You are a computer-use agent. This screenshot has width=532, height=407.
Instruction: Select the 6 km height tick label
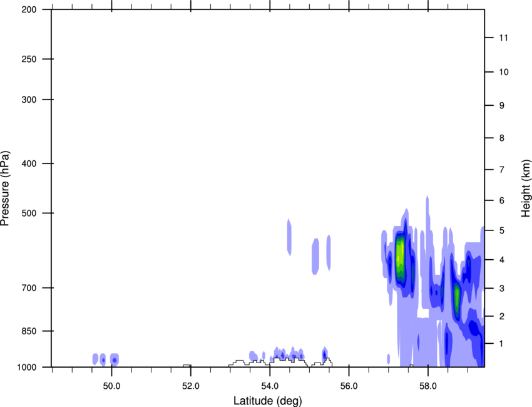coord(501,200)
